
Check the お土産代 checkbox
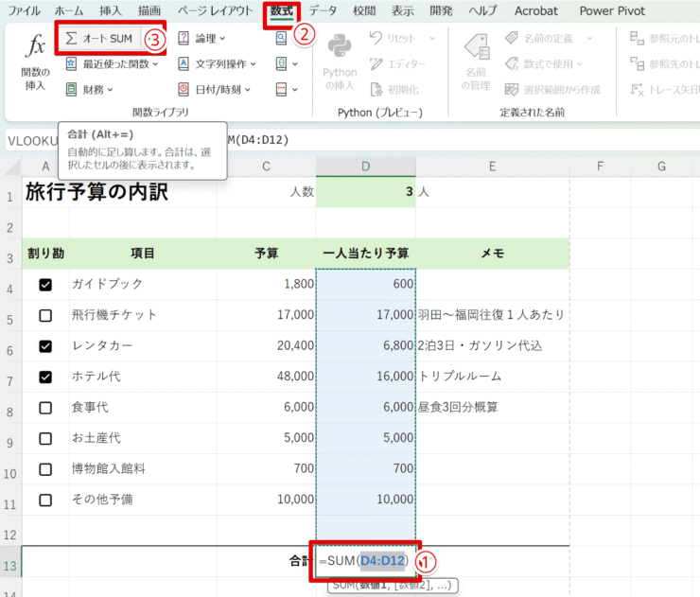click(45, 438)
